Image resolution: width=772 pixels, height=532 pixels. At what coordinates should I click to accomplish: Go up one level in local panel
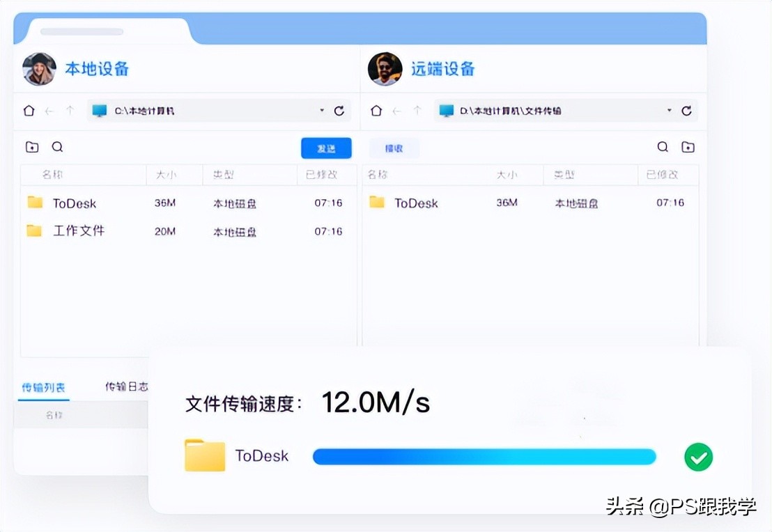tap(70, 111)
